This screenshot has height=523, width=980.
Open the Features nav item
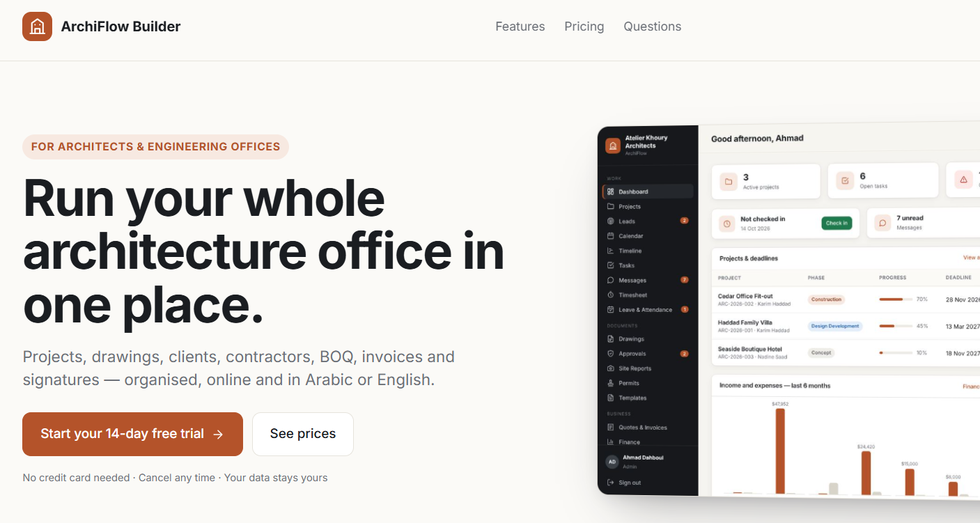tap(520, 26)
